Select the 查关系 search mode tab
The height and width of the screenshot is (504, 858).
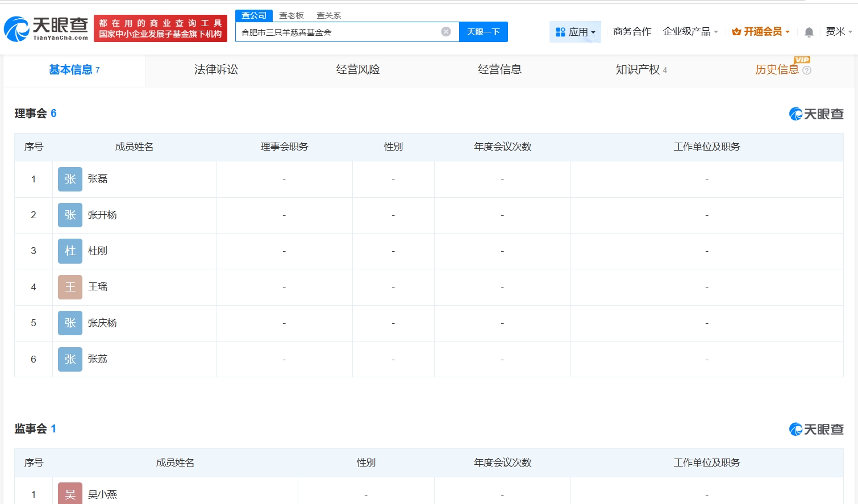click(329, 15)
